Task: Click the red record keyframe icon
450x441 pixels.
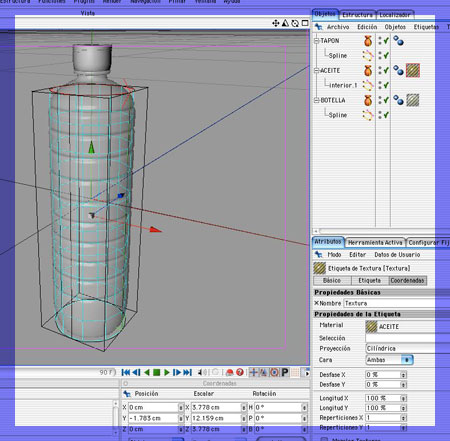Action: click(x=230, y=372)
